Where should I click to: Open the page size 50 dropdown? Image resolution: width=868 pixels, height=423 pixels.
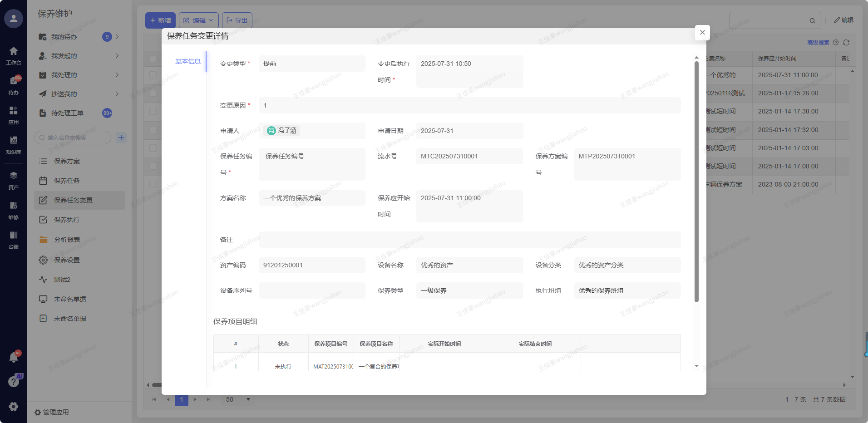click(238, 399)
